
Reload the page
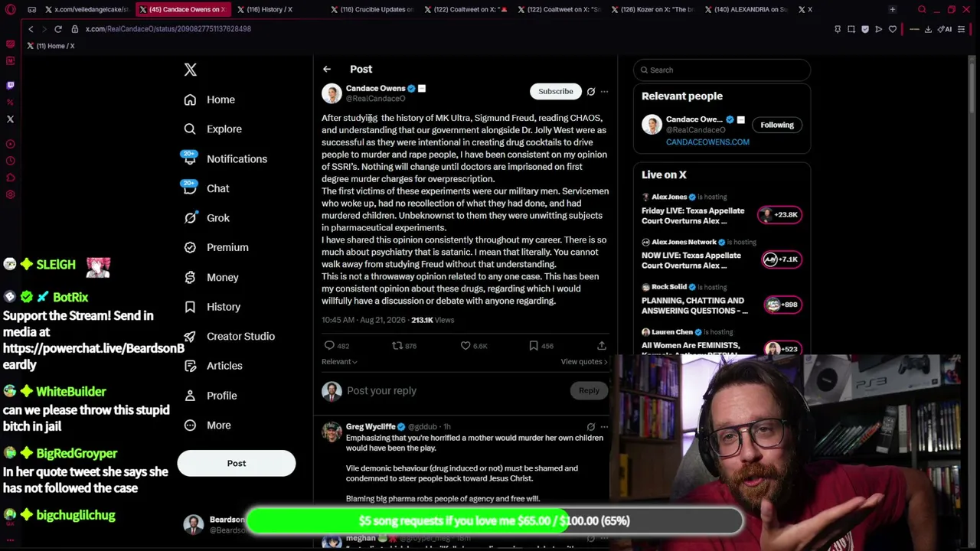coord(58,29)
